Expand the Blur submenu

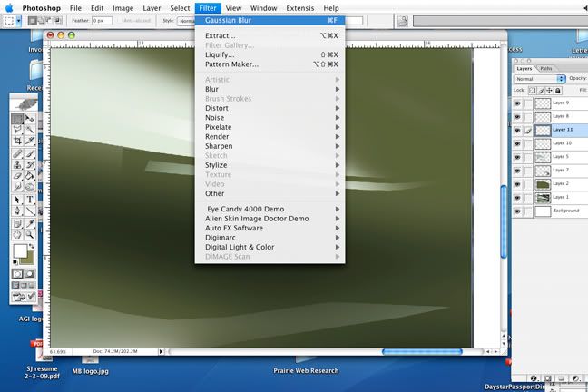[x=270, y=89]
